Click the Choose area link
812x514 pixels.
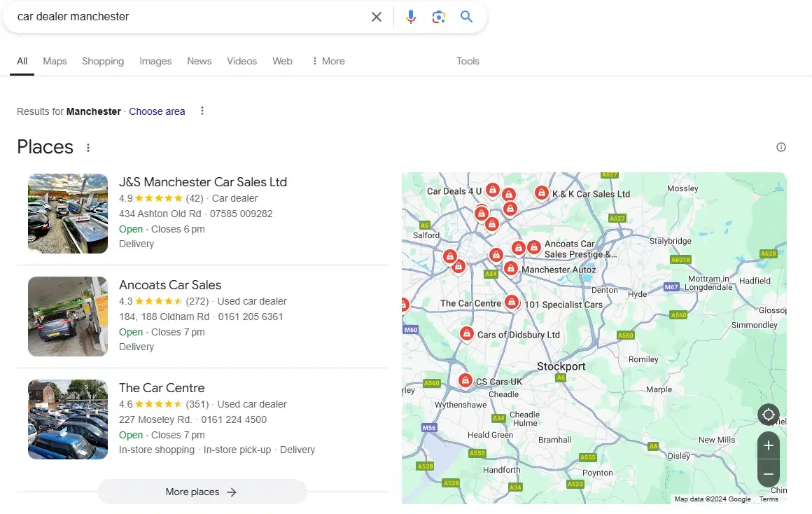click(x=157, y=111)
